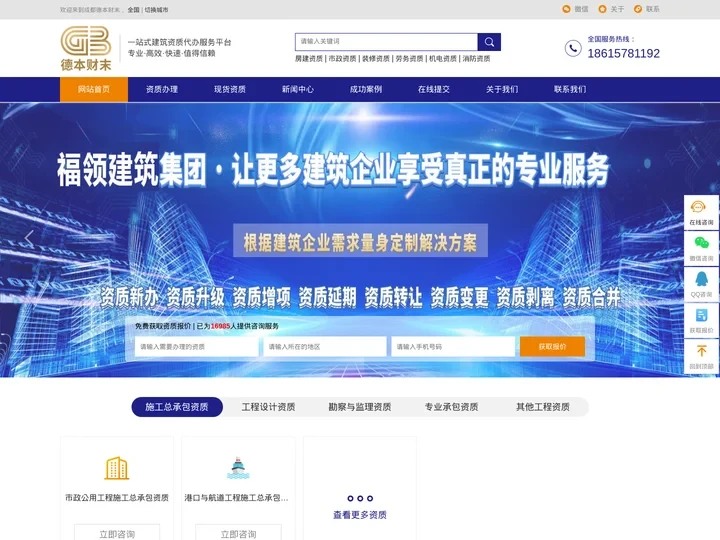Select the 工程设计资质 tab
This screenshot has width=720, height=540.
click(x=268, y=407)
